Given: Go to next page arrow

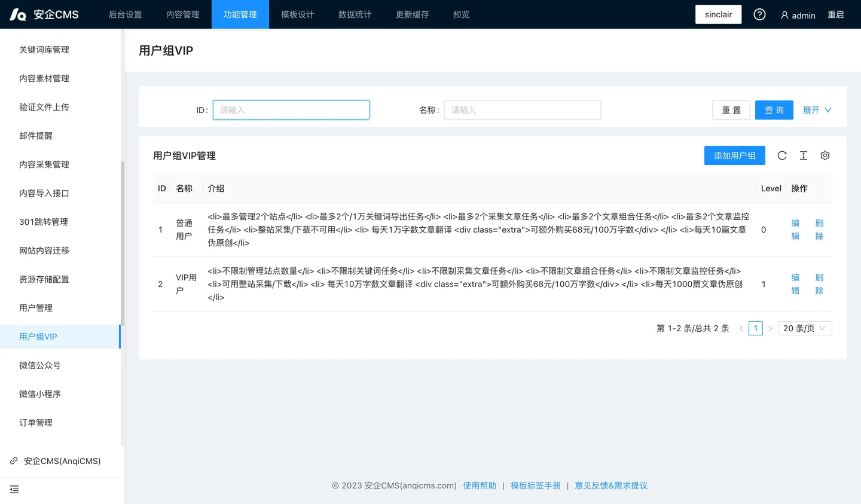Looking at the screenshot, I should [770, 328].
